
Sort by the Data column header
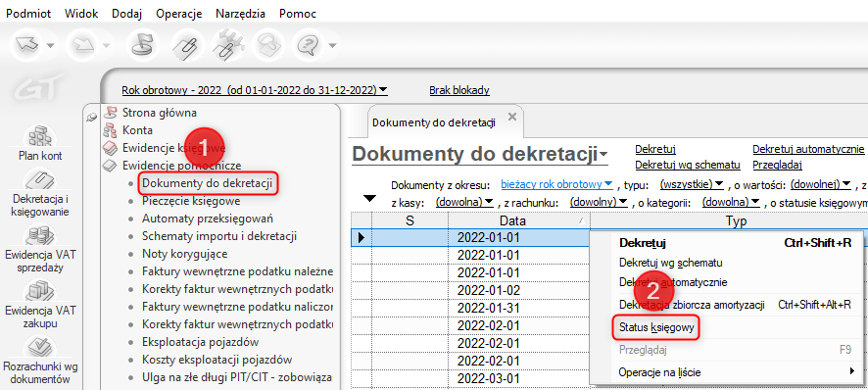coord(519,221)
